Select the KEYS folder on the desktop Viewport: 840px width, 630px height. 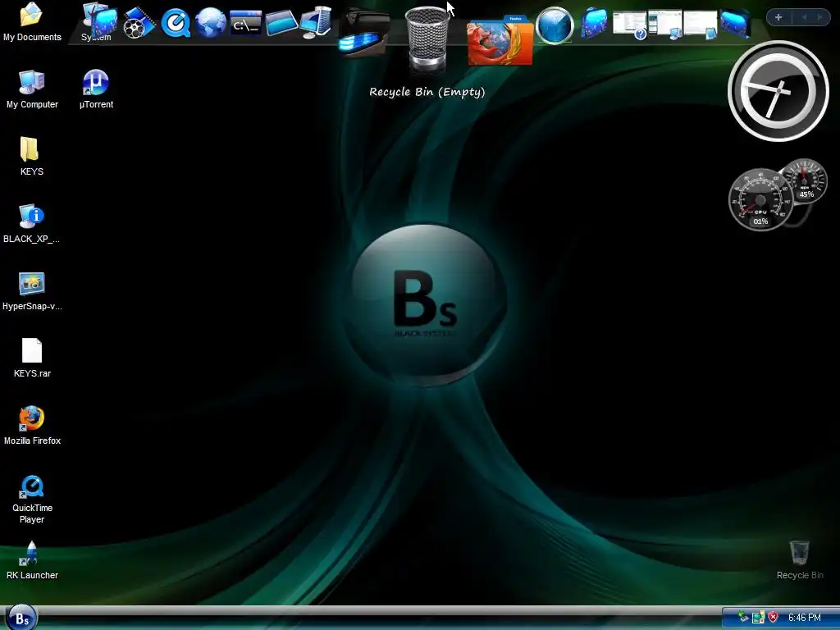pos(32,157)
